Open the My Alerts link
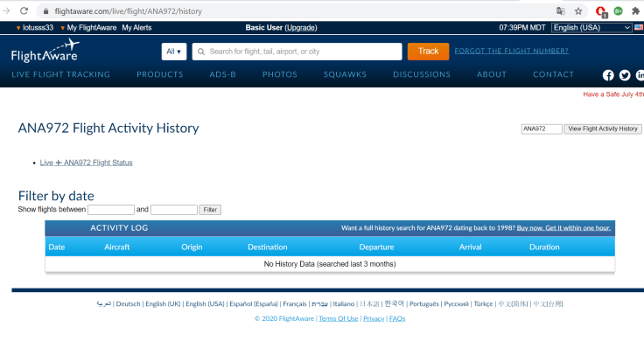Image resolution: width=644 pixels, height=355 pixels. [x=136, y=27]
